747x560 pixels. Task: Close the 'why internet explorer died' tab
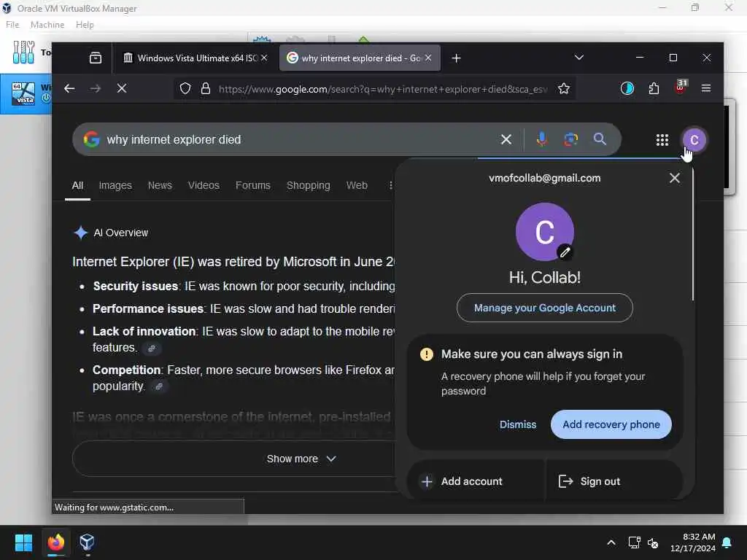[x=428, y=58]
